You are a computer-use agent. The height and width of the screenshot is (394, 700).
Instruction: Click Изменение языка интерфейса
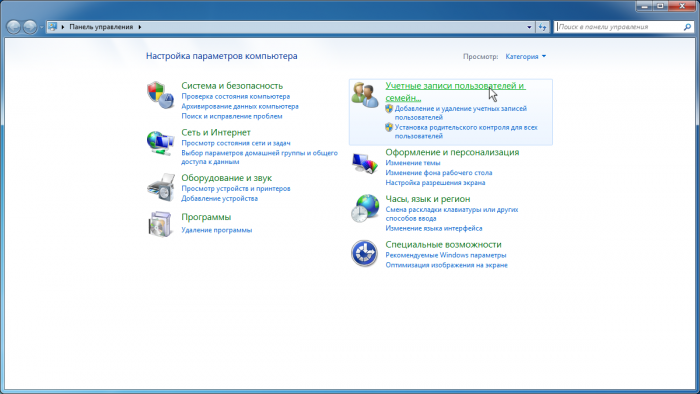tap(434, 228)
